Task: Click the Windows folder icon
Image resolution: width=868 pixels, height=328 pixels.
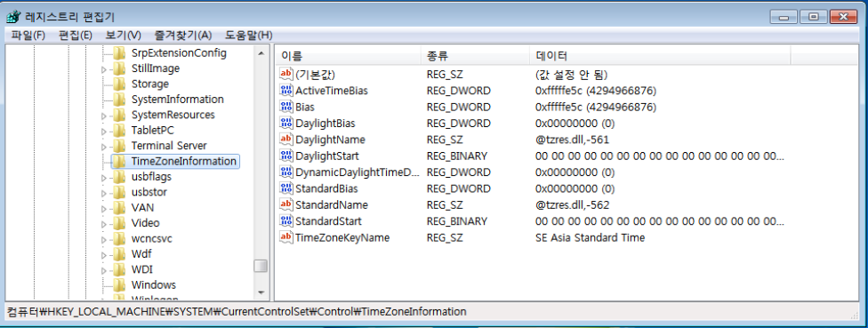Action: click(119, 285)
